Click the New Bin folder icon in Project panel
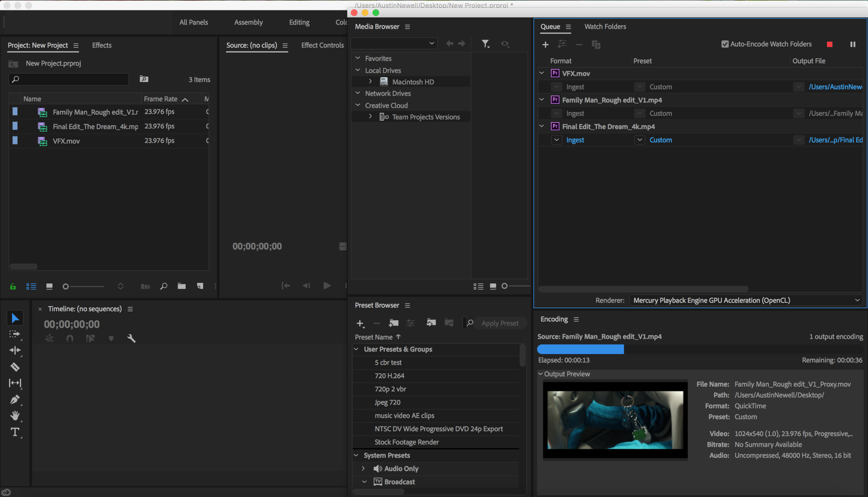Screen dimensions: 868x497 coord(182,286)
